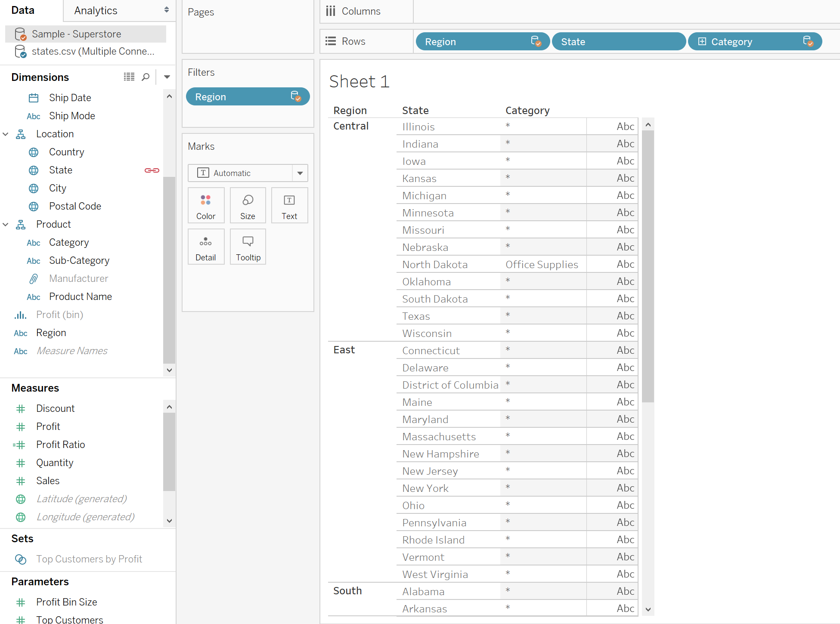Viewport: 840px width, 624px height.
Task: Click the checkmark badge on Sample - Superstore
Action: coord(23,37)
